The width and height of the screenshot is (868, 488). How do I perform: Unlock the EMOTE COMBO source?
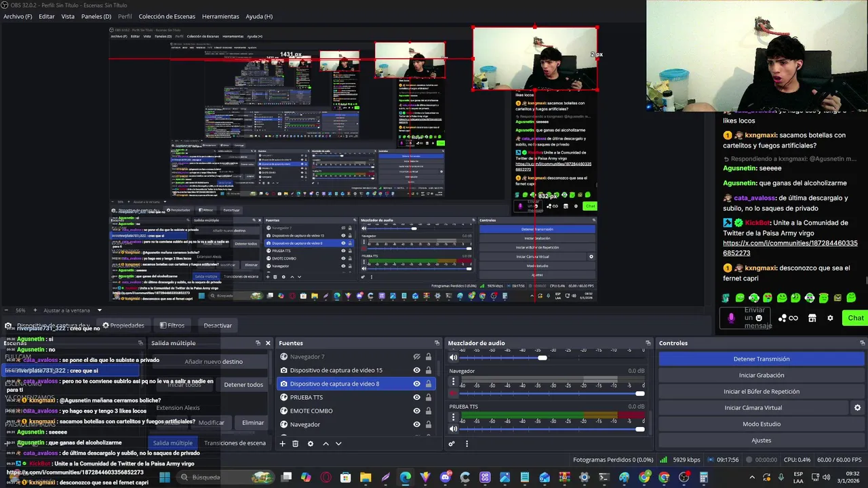tap(428, 411)
